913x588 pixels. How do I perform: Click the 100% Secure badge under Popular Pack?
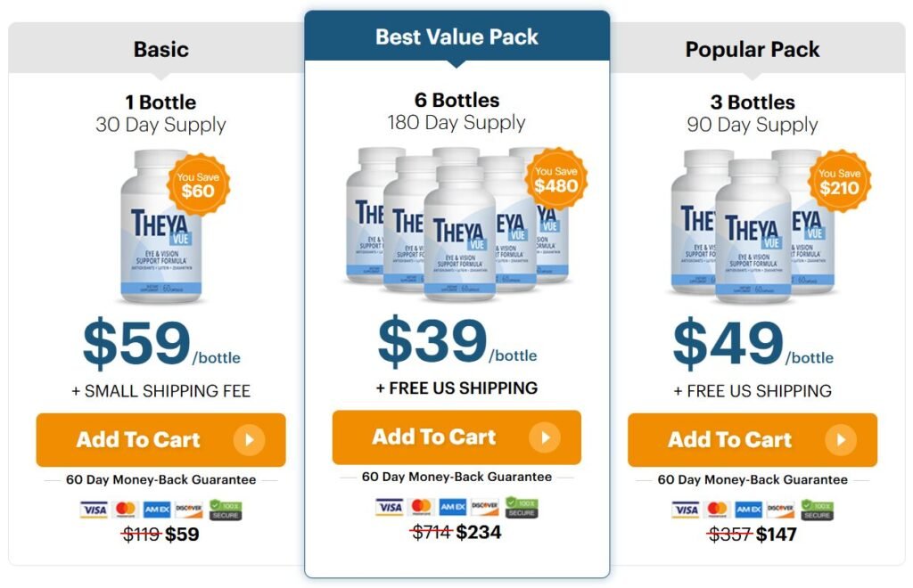point(818,508)
